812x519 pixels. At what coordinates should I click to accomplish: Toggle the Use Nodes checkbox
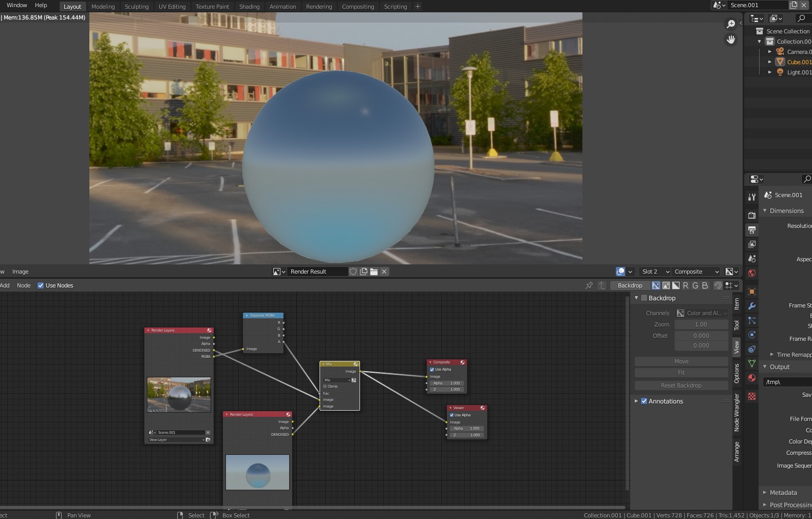[41, 285]
